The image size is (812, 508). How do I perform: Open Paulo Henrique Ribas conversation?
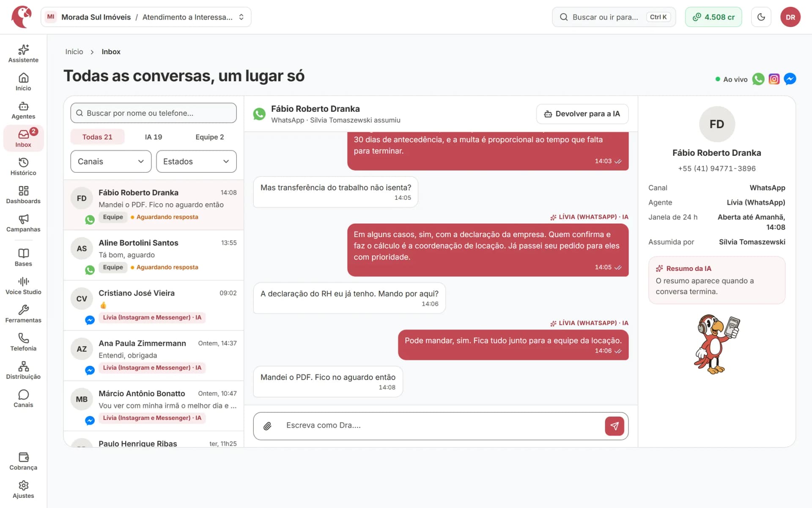coord(154,440)
